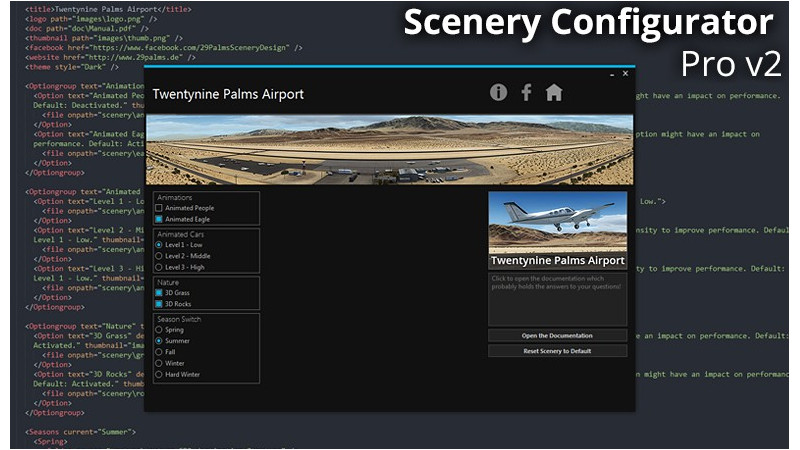
Task: Choose the Spring season
Action: pos(159,330)
